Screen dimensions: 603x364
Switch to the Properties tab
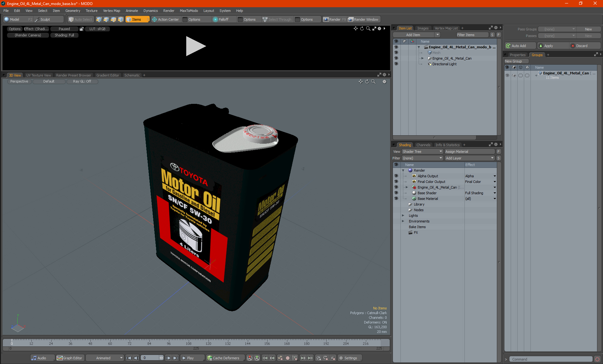[518, 55]
